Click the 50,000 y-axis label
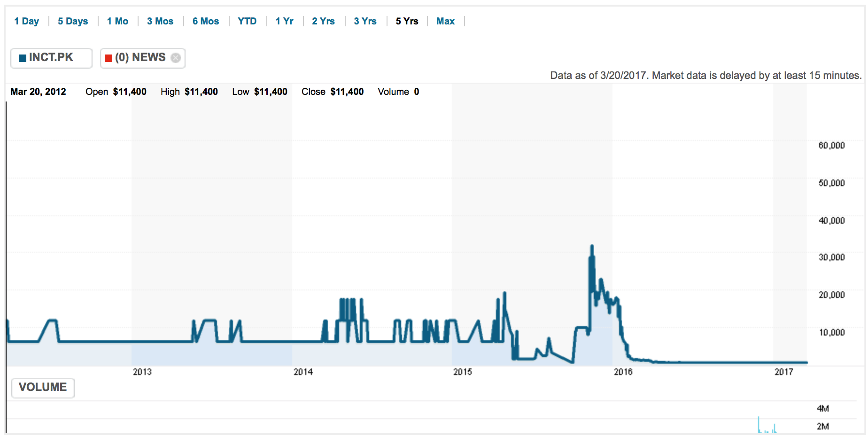The width and height of the screenshot is (868, 437). pyautogui.click(x=831, y=183)
